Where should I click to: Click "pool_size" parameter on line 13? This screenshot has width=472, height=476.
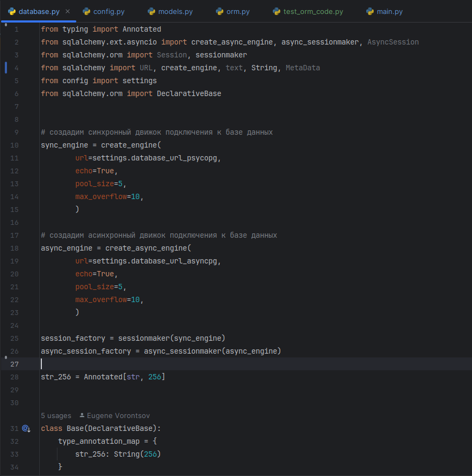click(95, 184)
